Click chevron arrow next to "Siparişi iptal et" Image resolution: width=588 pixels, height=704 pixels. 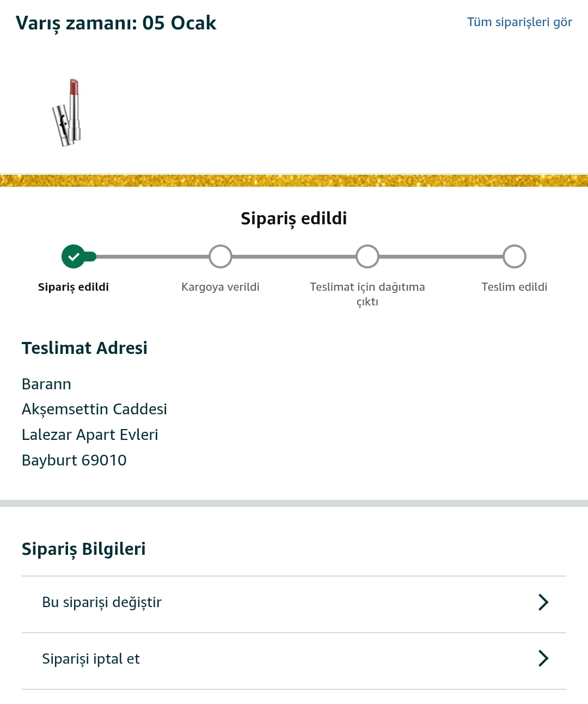tap(543, 659)
